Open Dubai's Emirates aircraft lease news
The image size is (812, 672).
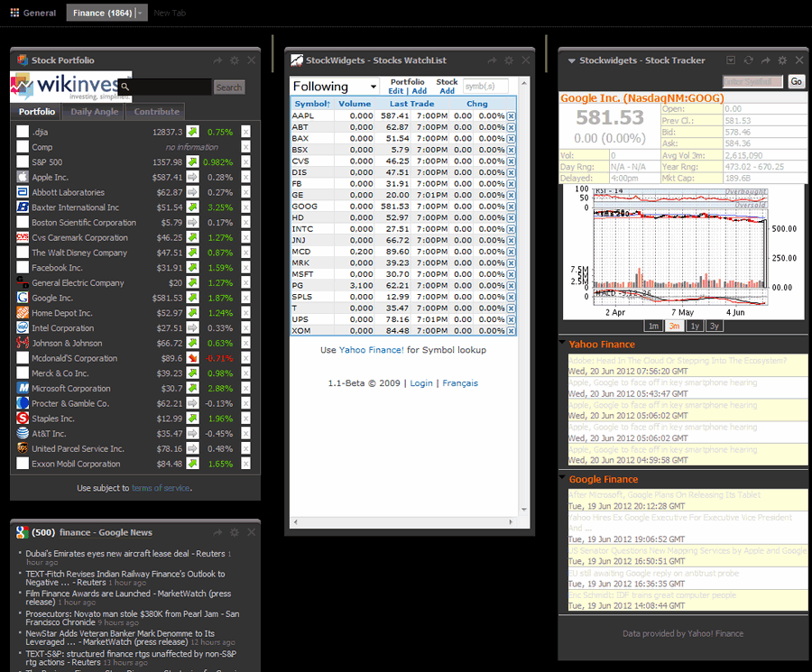125,554
